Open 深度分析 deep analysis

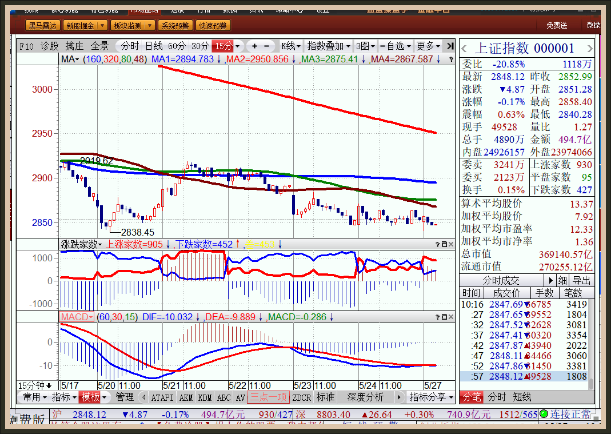click(365, 397)
